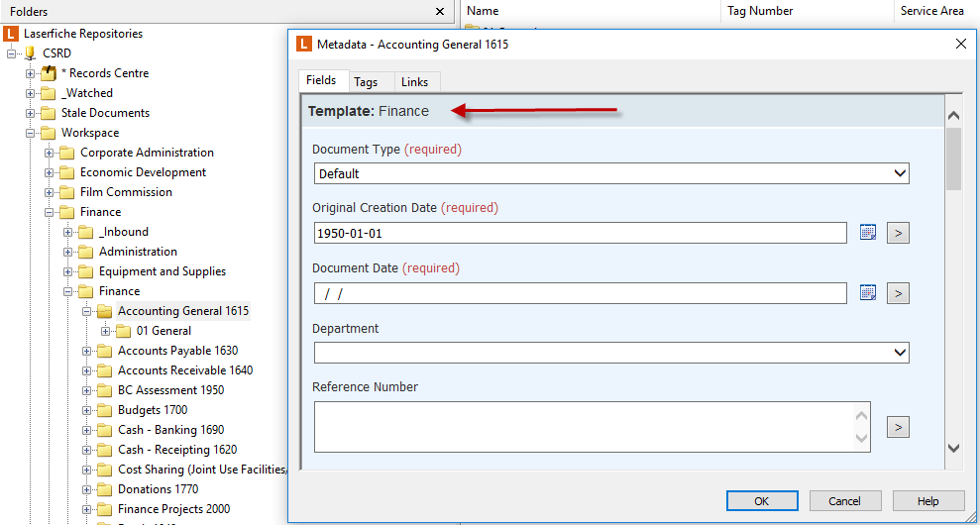Close the Folders pane
The width and height of the screenshot is (980, 525).
tap(440, 11)
